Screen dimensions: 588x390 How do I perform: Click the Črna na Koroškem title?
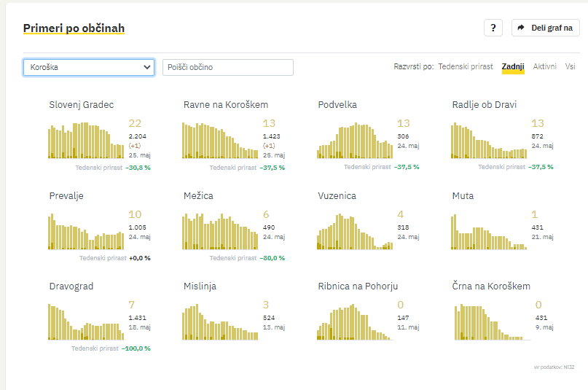pyautogui.click(x=491, y=286)
